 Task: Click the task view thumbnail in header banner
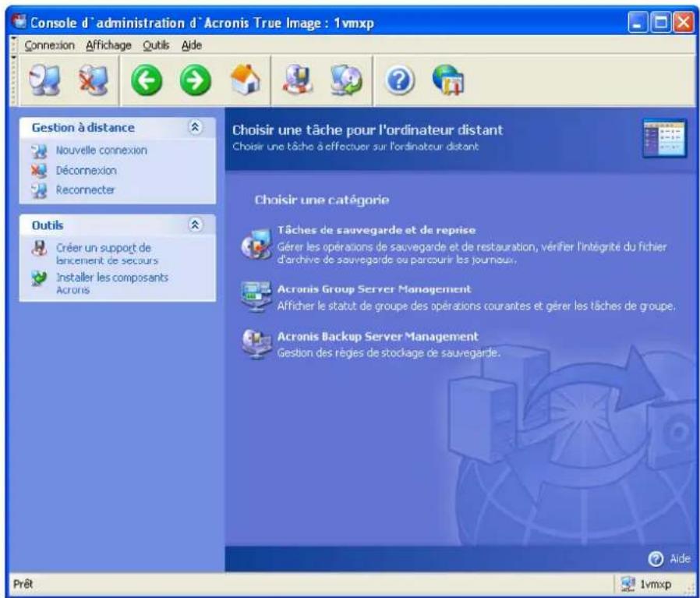pyautogui.click(x=664, y=138)
